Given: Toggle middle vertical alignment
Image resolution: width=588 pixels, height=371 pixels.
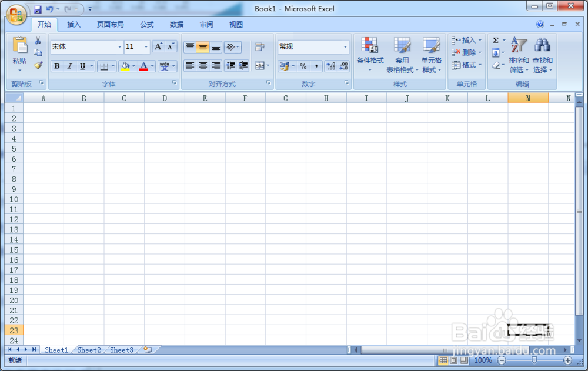Looking at the screenshot, I should 203,47.
